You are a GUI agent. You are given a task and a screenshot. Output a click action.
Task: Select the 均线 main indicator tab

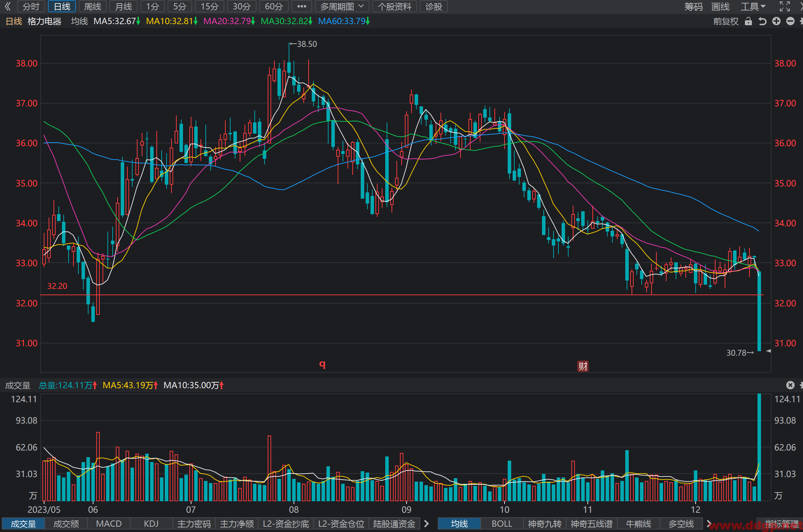[x=459, y=524]
